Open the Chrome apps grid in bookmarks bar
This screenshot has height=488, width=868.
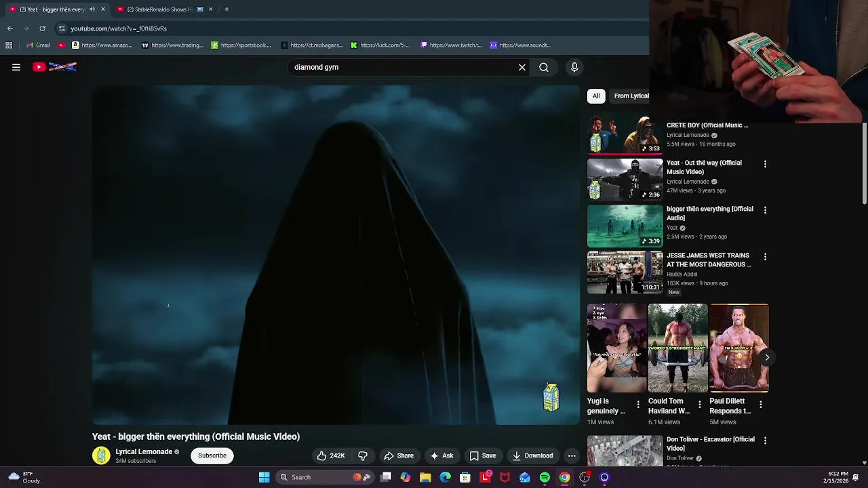click(9, 45)
